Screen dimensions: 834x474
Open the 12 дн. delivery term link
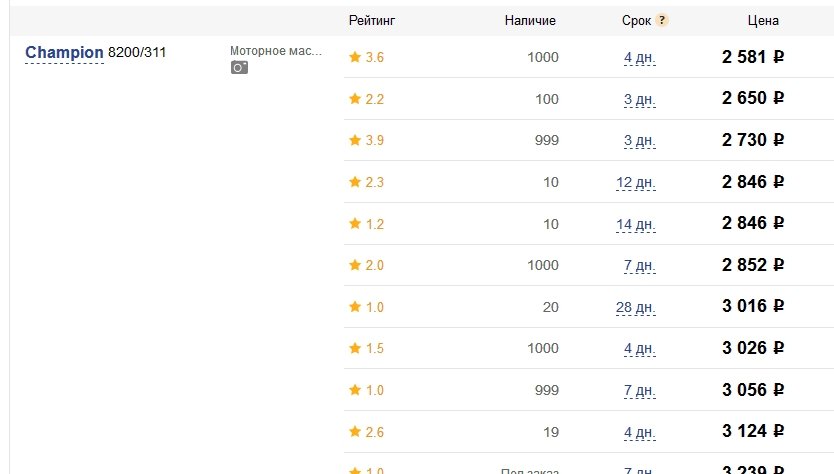tap(636, 182)
